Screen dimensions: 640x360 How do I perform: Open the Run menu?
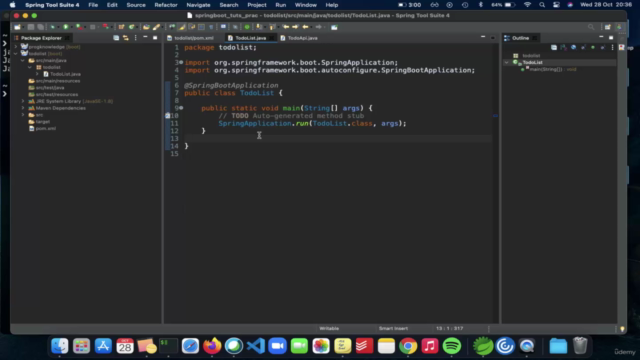[280, 5]
